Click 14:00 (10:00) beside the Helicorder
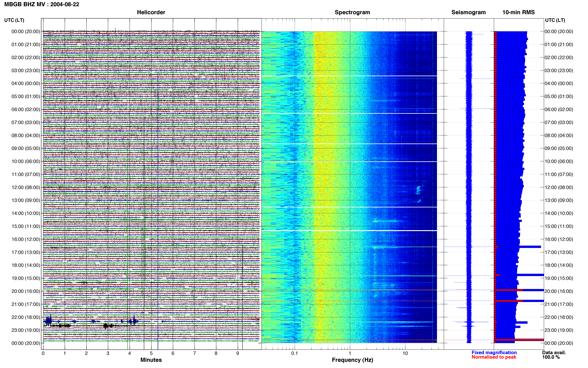Image resolution: width=588 pixels, height=368 pixels. (x=26, y=213)
